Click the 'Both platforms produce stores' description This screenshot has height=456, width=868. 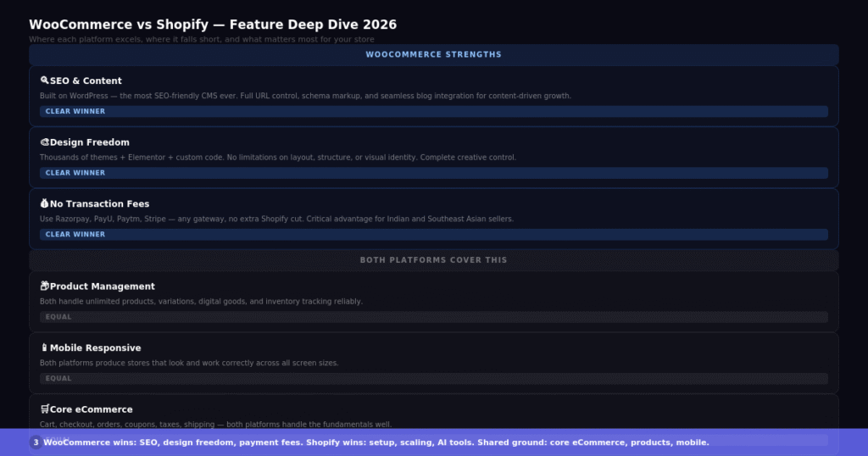[189, 363]
